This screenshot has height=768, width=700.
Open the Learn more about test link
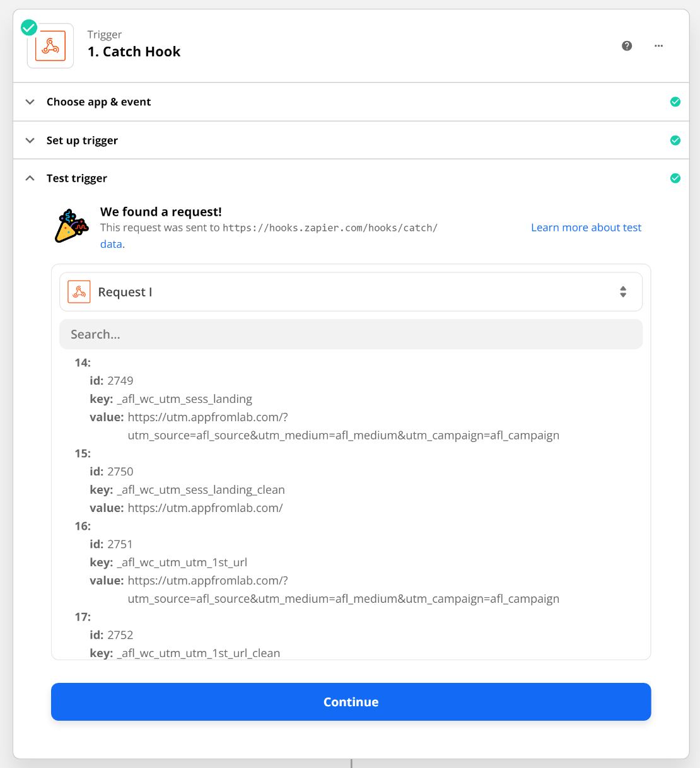tap(586, 227)
